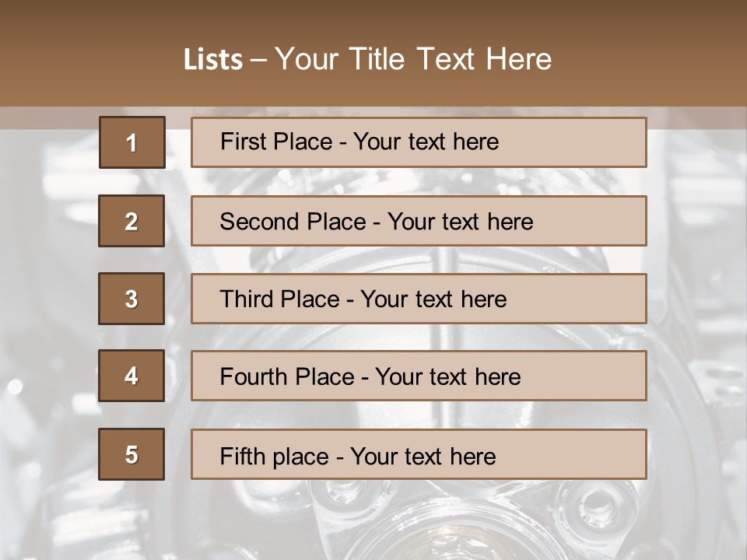747x560 pixels.
Task: Click the number 5 list marker
Action: [x=132, y=454]
